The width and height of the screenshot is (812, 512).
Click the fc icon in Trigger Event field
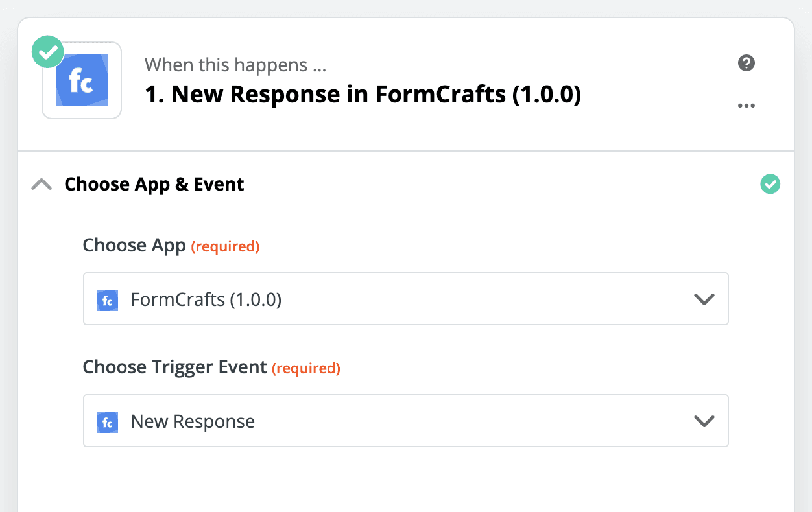108,422
